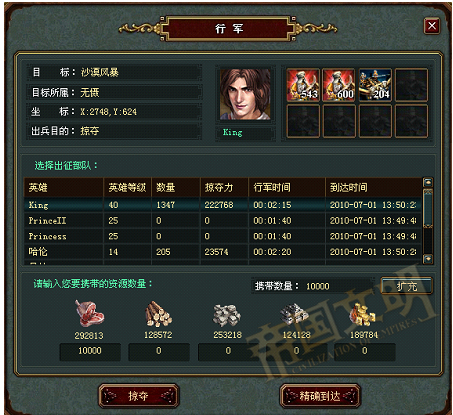Click the stone resource icon
The width and height of the screenshot is (453, 415).
click(x=227, y=315)
